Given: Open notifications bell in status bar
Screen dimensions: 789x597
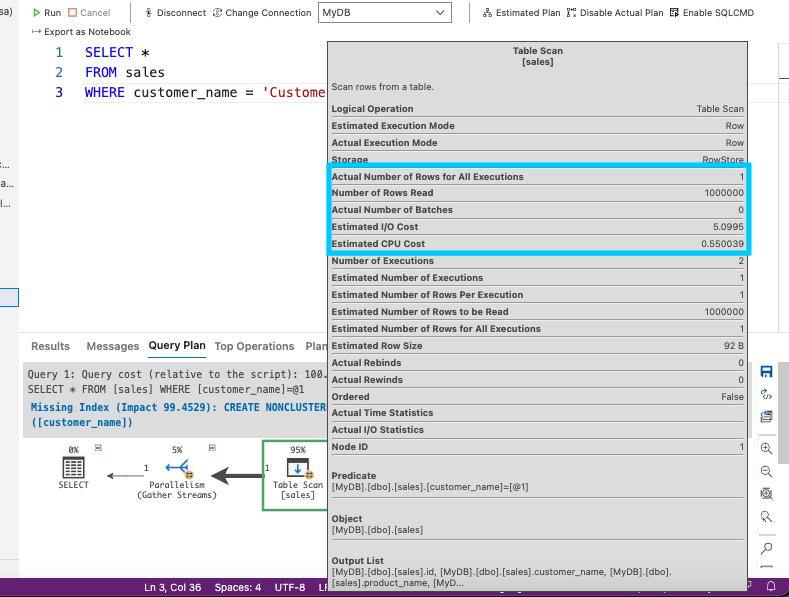Looking at the screenshot, I should tap(771, 586).
